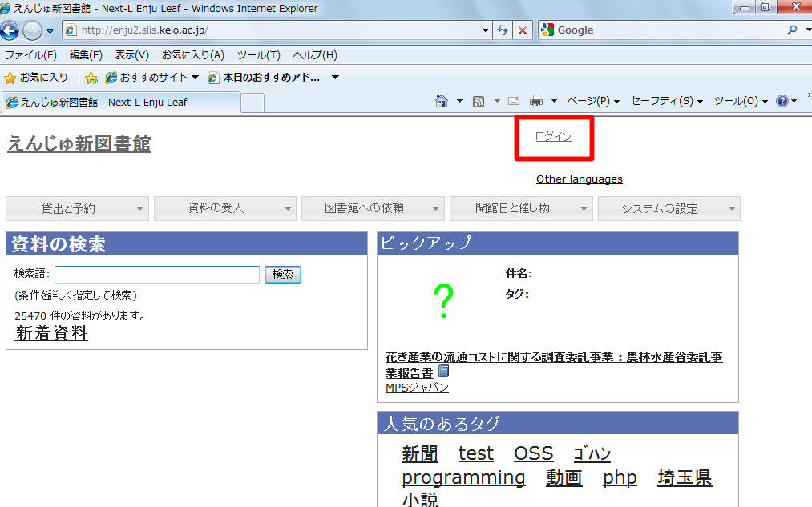Click the Print icon in toolbar
The width and height of the screenshot is (812, 507).
point(536,101)
